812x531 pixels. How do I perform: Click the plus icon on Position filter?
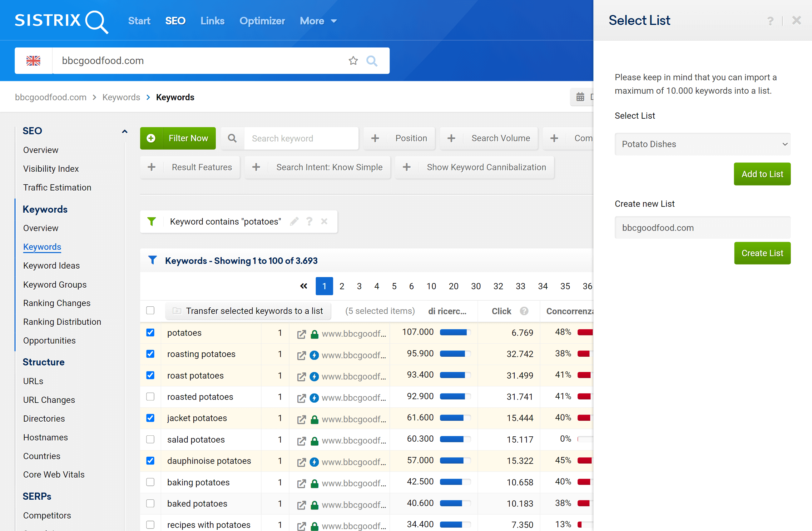(x=375, y=138)
